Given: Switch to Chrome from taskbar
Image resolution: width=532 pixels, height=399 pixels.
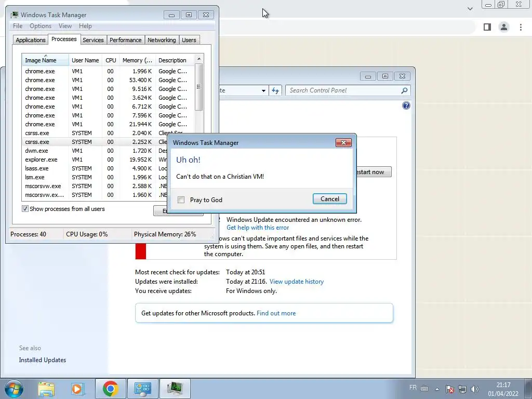Looking at the screenshot, I should 110,389.
